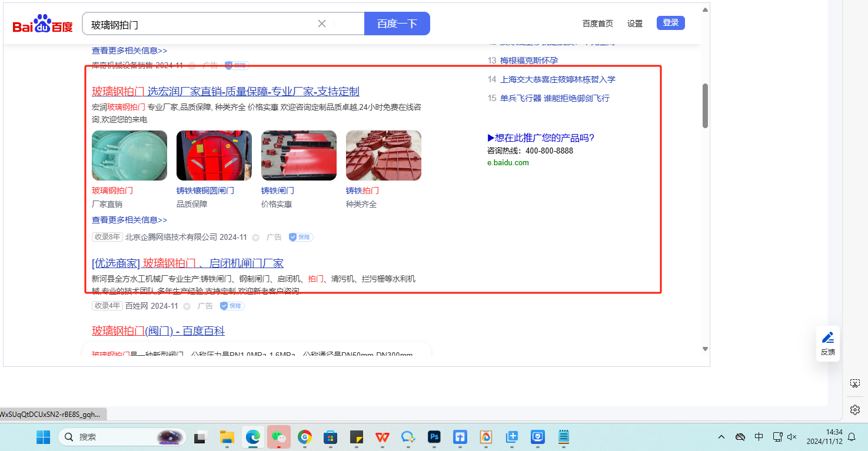Click the scrollbar down arrow

[x=705, y=349]
